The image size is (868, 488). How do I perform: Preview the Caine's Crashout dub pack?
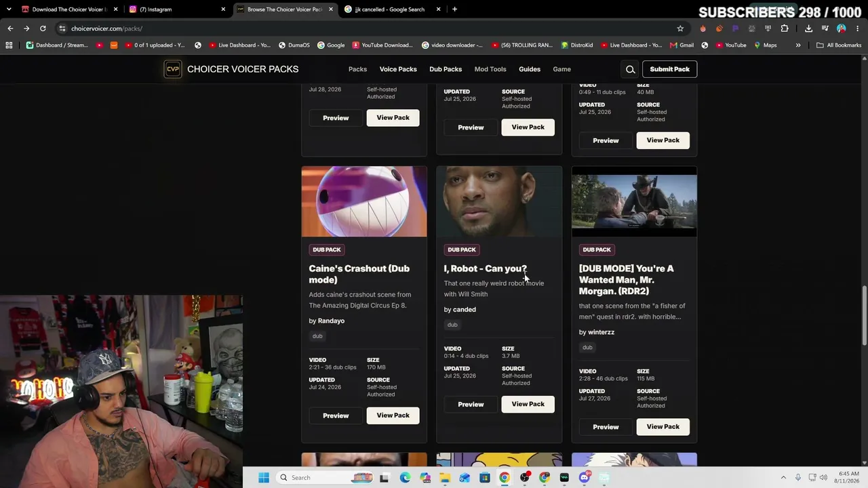(336, 415)
